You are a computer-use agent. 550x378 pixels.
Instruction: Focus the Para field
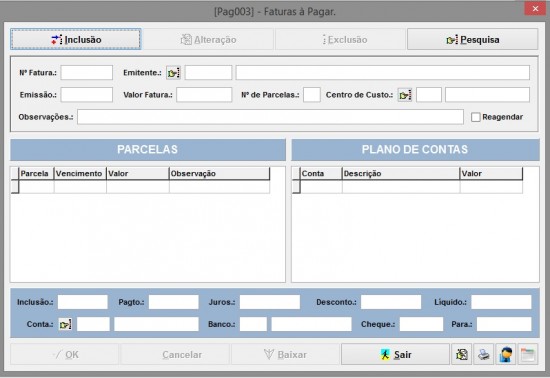504,324
